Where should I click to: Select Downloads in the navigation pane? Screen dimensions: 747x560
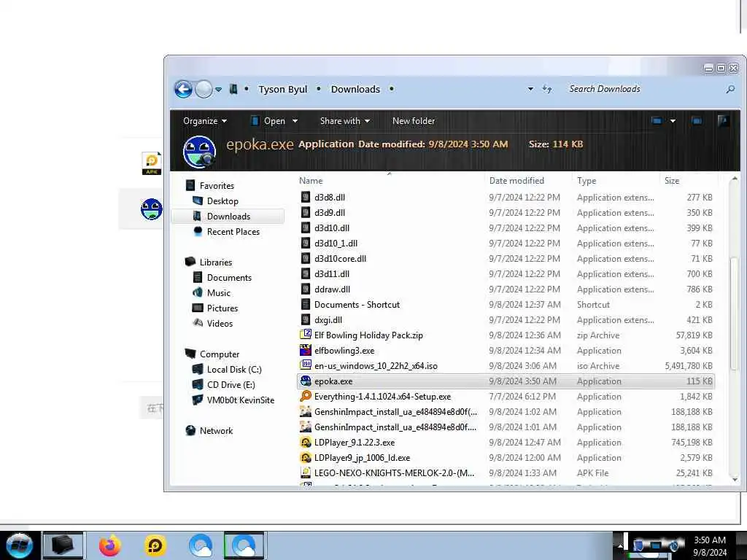coord(228,216)
